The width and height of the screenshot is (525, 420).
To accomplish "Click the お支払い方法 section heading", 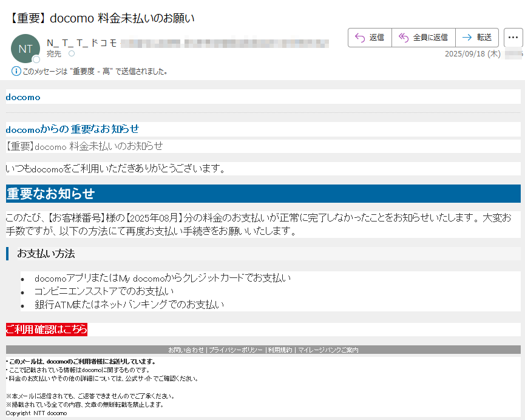I will click(x=46, y=254).
